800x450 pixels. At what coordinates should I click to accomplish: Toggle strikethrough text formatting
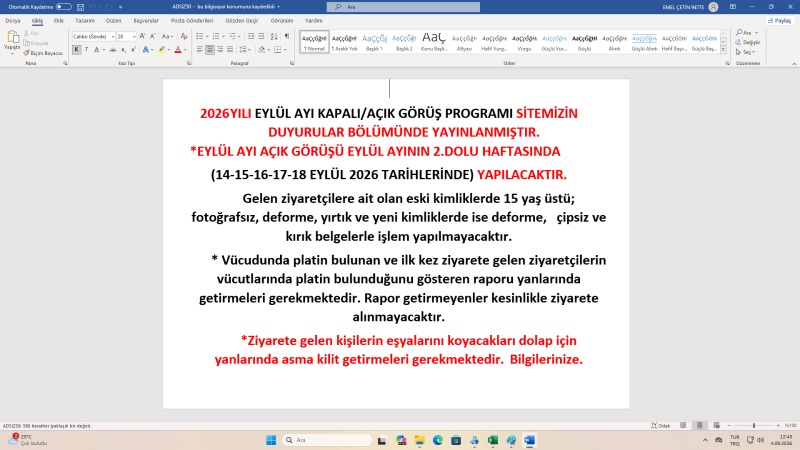(113, 49)
